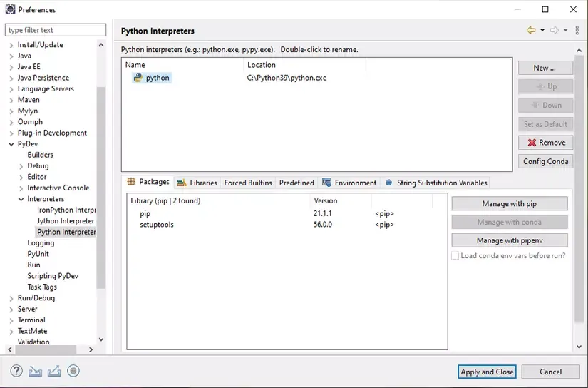
Task: Select the python interpreter entry icon
Action: [138, 78]
